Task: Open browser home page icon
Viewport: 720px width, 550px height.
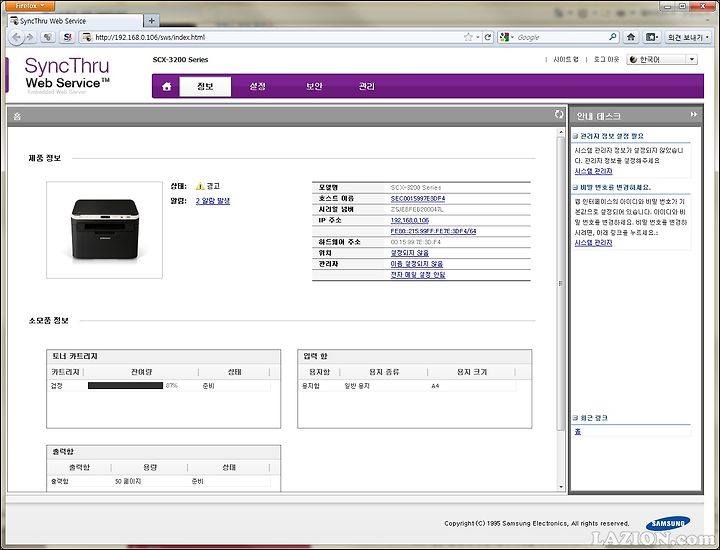Action: 631,37
